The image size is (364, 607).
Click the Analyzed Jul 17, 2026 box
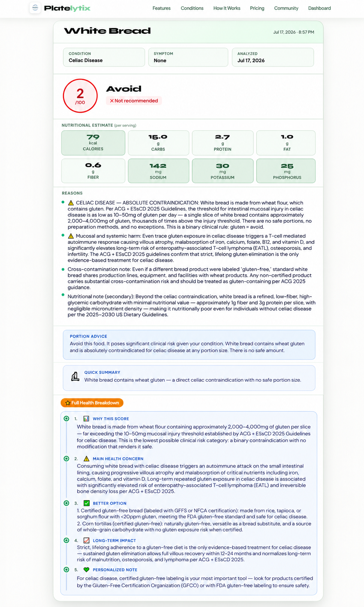tap(273, 57)
